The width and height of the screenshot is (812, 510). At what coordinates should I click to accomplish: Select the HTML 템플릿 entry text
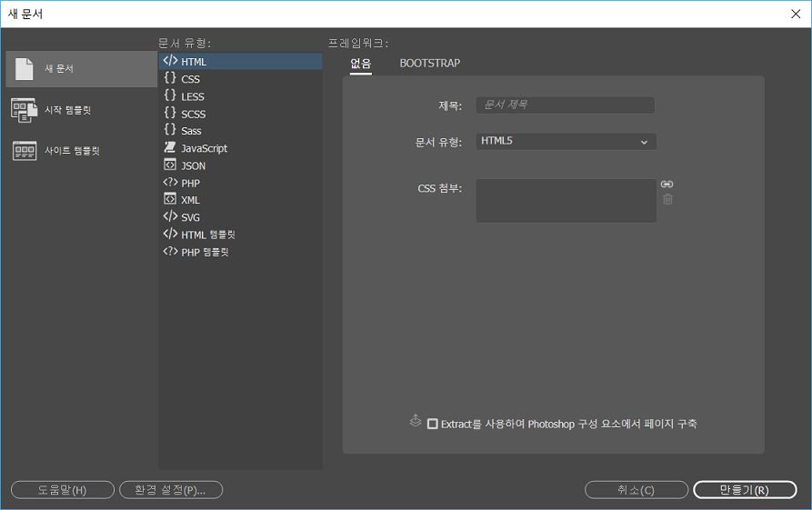tap(208, 235)
